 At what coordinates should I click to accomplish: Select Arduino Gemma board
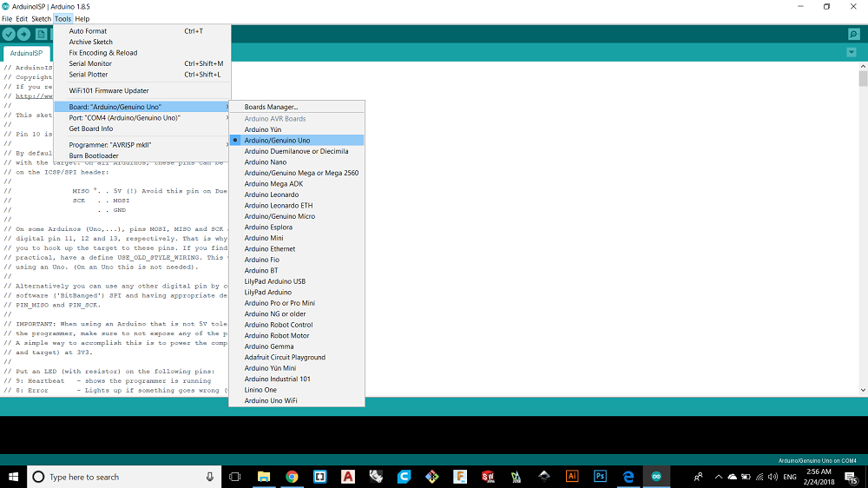tap(297, 346)
